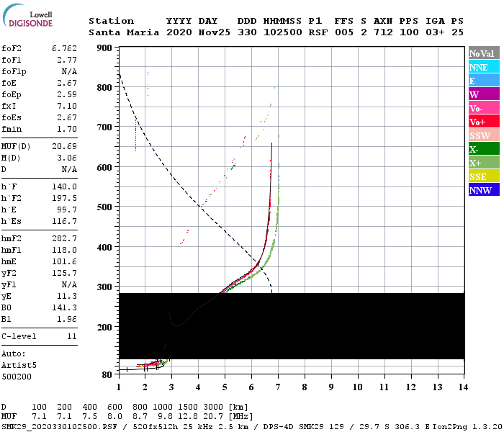Click the 7 MHz x-axis label

point(279,387)
